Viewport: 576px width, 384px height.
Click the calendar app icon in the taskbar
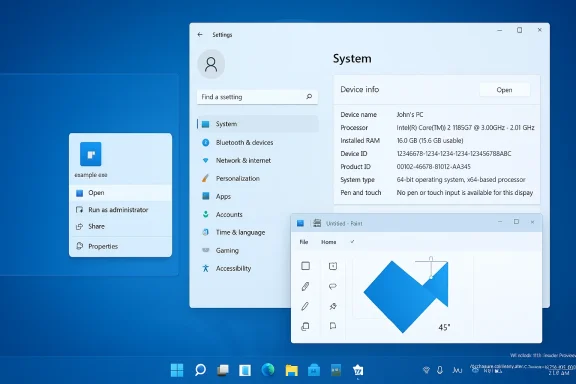(x=358, y=370)
